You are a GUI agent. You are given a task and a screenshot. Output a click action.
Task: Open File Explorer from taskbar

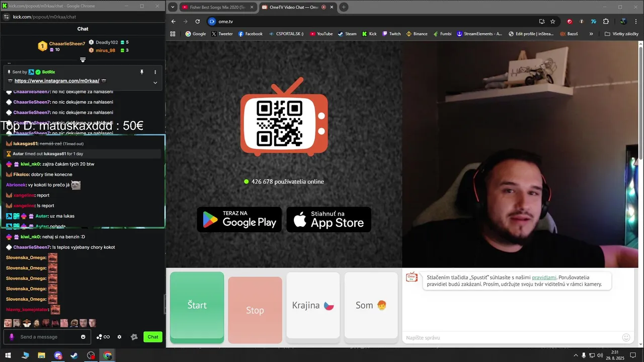[x=42, y=355]
